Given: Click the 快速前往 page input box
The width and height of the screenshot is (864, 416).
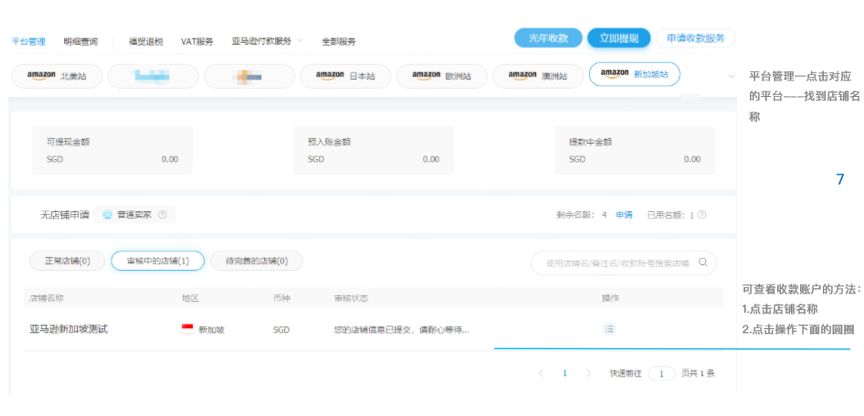Looking at the screenshot, I should [662, 374].
